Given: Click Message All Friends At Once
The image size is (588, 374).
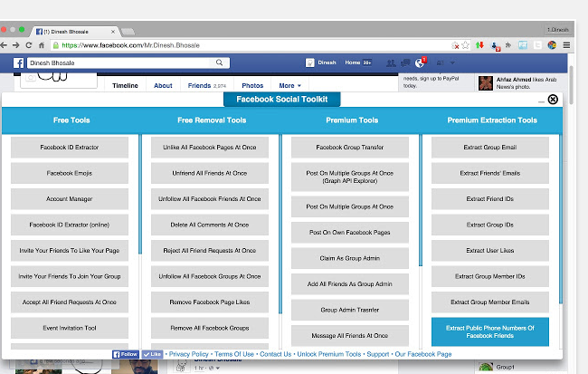Looking at the screenshot, I should point(350,335).
